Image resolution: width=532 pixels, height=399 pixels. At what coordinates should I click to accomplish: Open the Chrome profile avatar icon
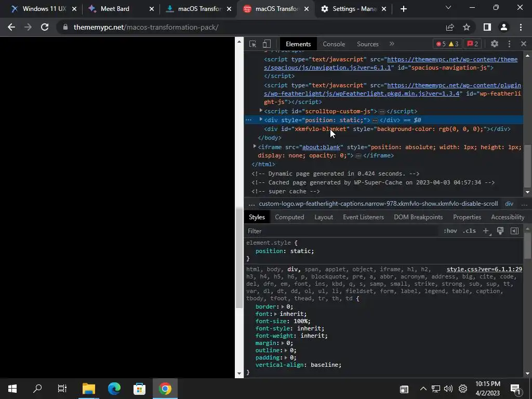504,27
